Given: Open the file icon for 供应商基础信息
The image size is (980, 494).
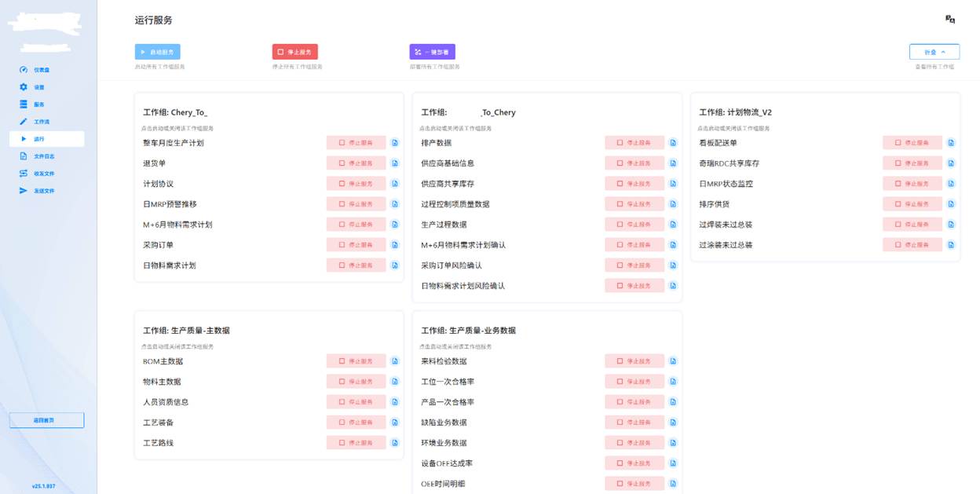Looking at the screenshot, I should click(673, 163).
